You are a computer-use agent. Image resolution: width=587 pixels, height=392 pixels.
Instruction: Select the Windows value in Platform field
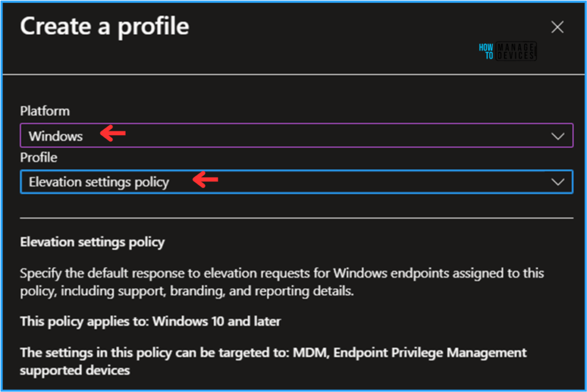(x=56, y=136)
